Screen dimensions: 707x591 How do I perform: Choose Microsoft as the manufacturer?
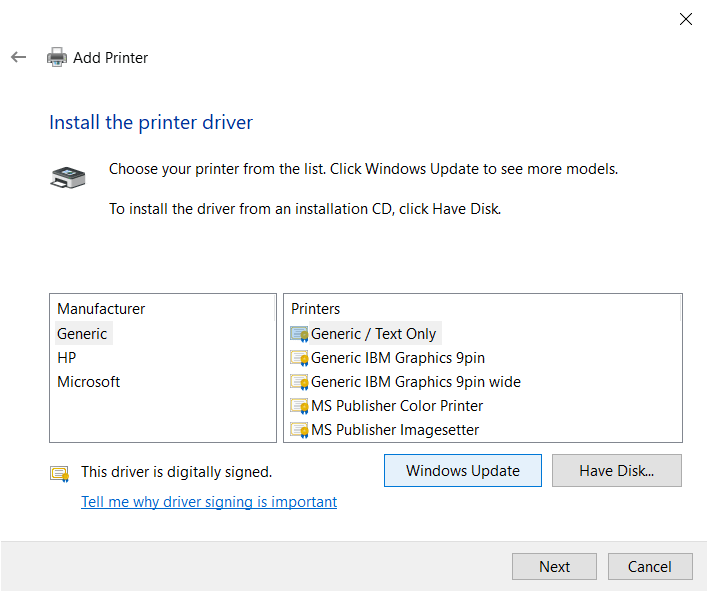[88, 382]
